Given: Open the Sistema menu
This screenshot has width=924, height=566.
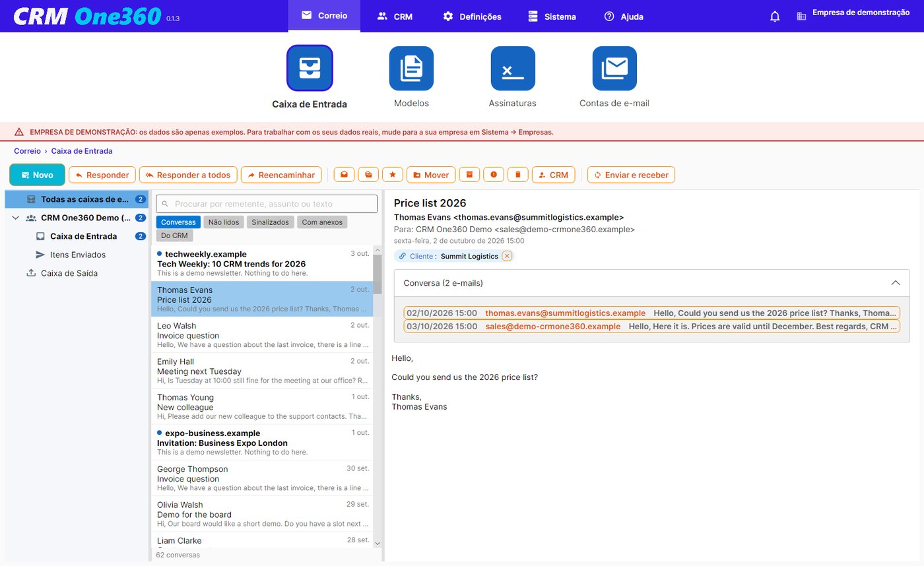Looking at the screenshot, I should tap(552, 16).
